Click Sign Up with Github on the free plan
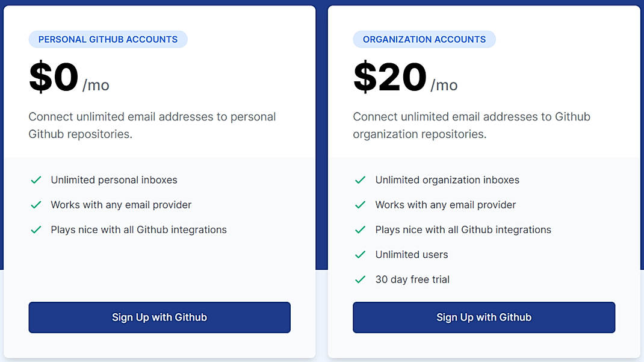The height and width of the screenshot is (362, 644). [x=159, y=317]
